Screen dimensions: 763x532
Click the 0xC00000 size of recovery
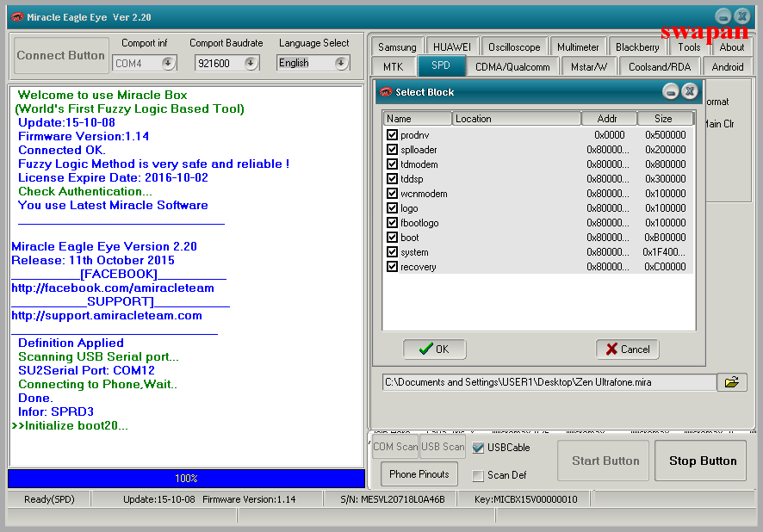[665, 267]
